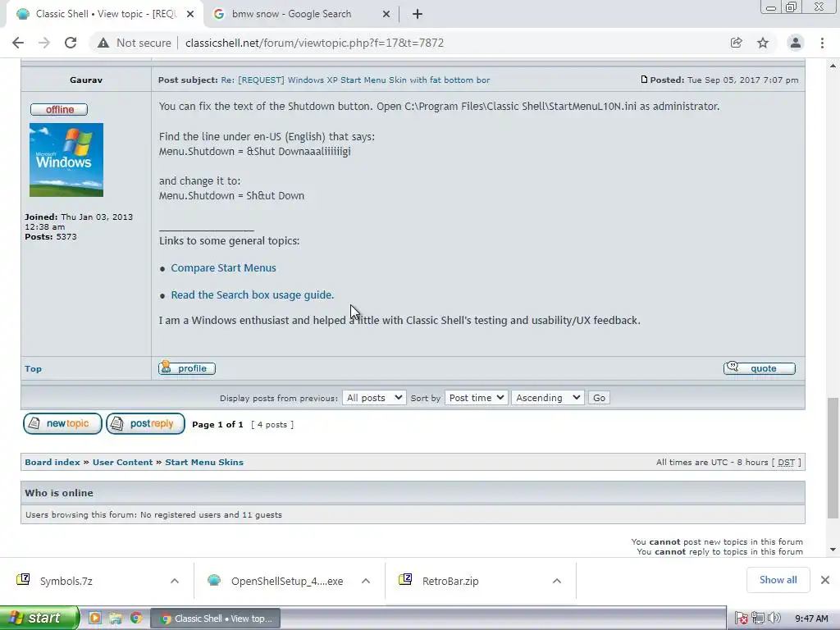Screen dimensions: 840x630
Task: Open the downloaded Symbols.7z file
Action: click(x=66, y=582)
